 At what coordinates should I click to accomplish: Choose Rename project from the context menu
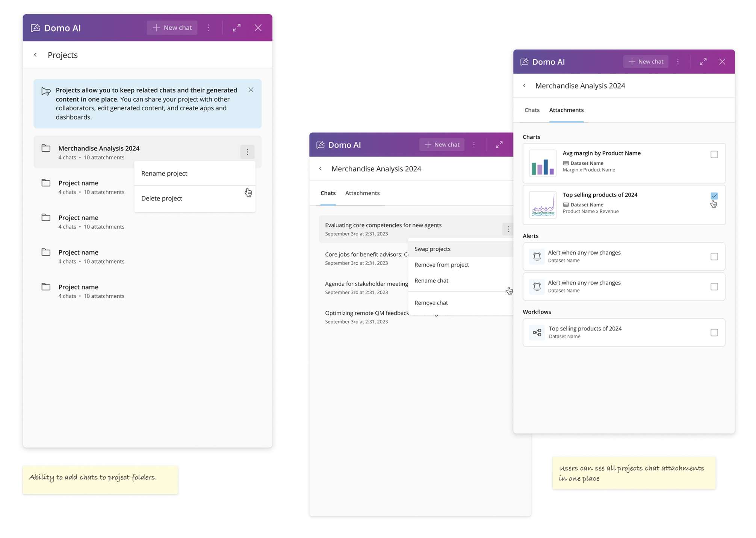click(x=195, y=173)
